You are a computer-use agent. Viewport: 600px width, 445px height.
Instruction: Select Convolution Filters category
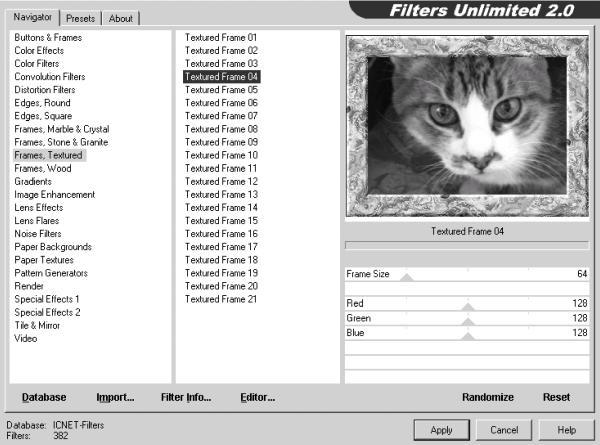pos(50,77)
